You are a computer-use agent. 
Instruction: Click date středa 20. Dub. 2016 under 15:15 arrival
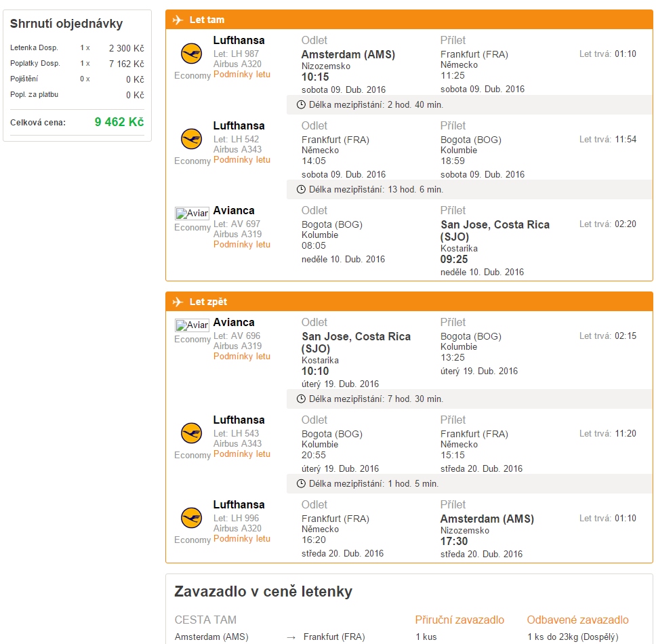(482, 468)
